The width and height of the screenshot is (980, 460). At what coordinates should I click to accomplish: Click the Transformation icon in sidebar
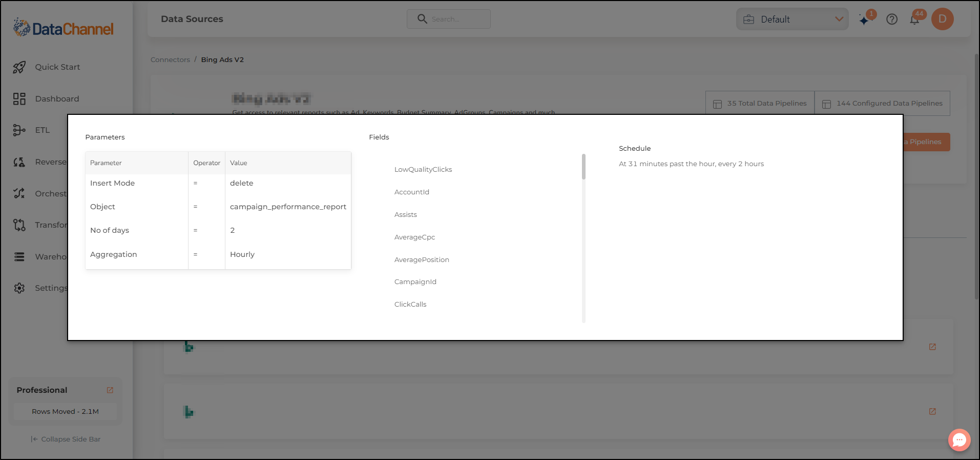tap(19, 225)
